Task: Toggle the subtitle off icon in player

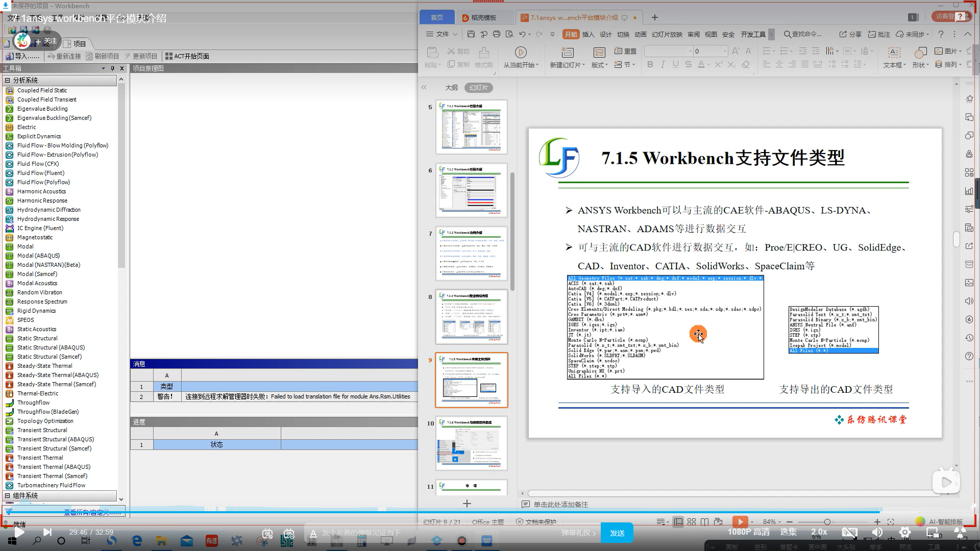Action: pyautogui.click(x=849, y=532)
